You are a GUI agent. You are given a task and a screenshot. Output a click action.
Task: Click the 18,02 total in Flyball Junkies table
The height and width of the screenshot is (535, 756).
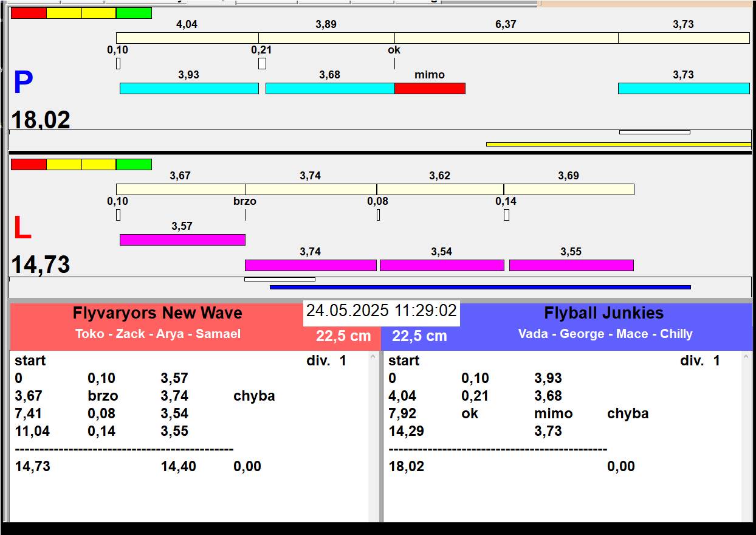[x=406, y=466]
